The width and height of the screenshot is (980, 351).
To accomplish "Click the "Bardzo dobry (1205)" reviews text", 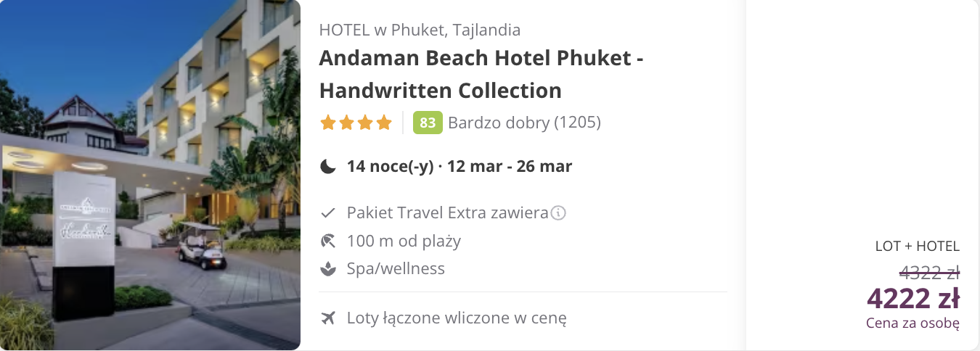I will point(524,123).
